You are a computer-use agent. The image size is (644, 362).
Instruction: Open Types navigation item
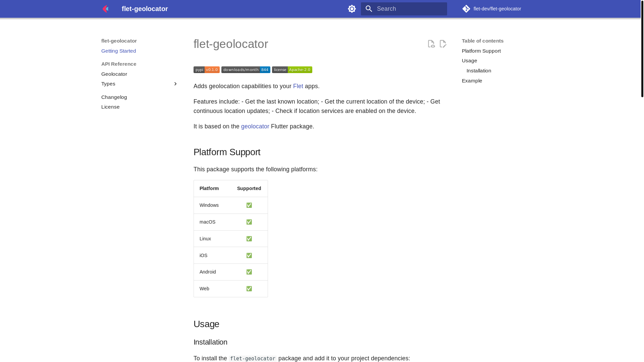[108, 84]
